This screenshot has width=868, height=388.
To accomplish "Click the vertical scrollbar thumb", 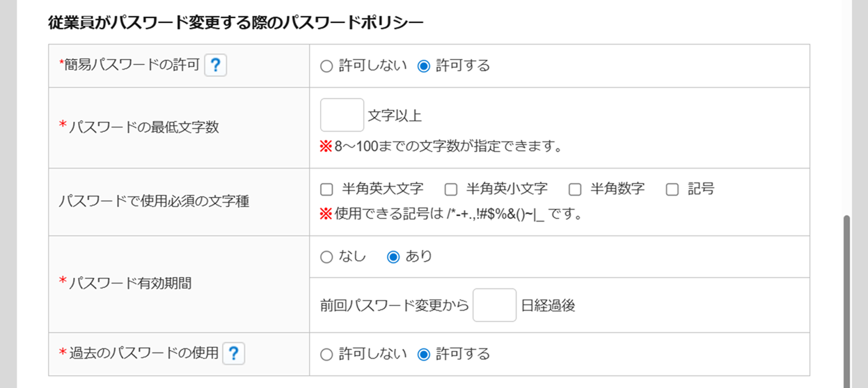I will pos(847,301).
